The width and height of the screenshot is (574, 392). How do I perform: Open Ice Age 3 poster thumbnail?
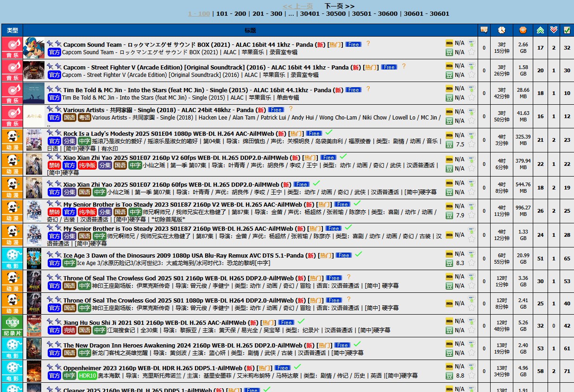click(34, 259)
